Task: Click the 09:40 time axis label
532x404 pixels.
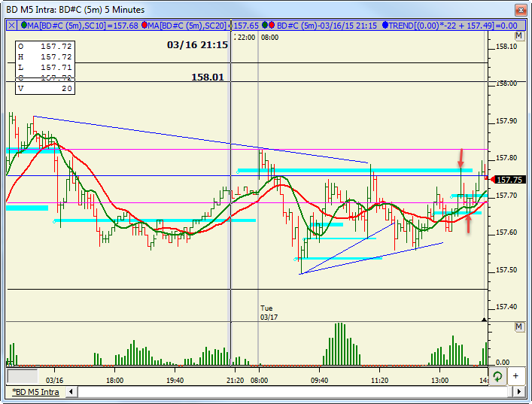Action: [319, 380]
